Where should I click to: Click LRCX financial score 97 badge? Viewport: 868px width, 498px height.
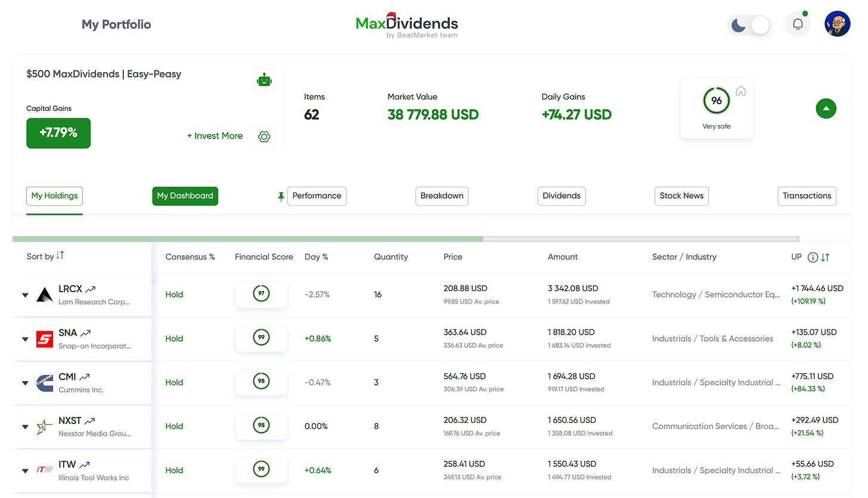click(x=261, y=295)
